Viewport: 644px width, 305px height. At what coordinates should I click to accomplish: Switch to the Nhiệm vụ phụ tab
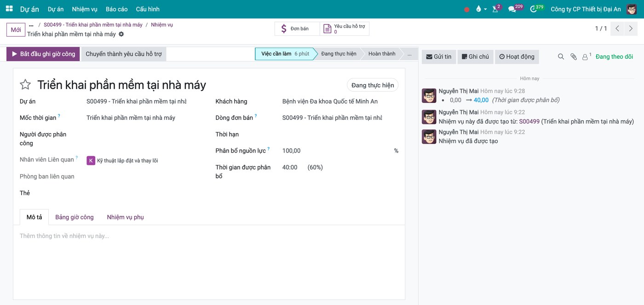coord(126,217)
